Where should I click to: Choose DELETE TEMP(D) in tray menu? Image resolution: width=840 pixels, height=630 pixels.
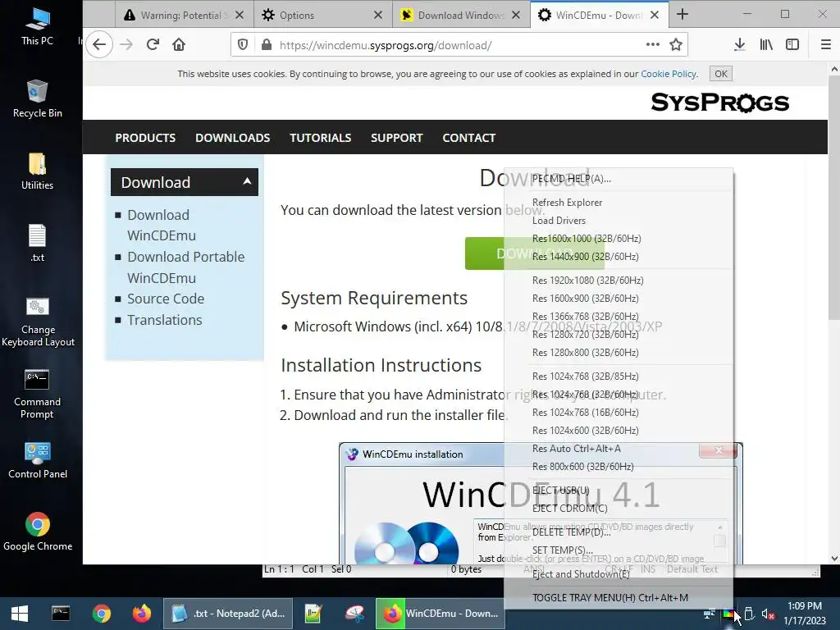[619, 532]
